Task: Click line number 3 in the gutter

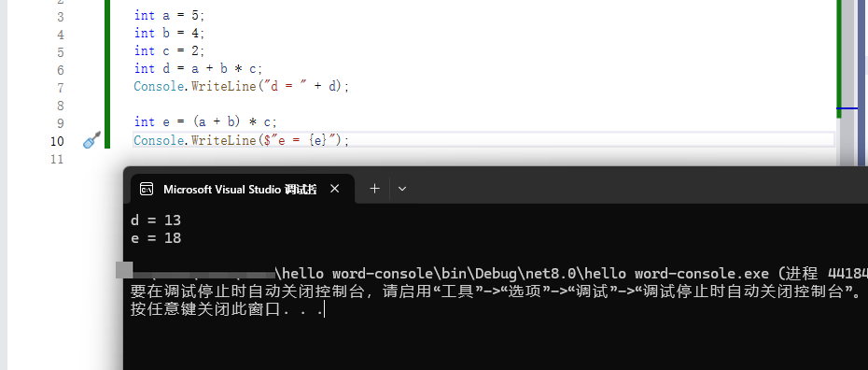Action: (x=61, y=17)
